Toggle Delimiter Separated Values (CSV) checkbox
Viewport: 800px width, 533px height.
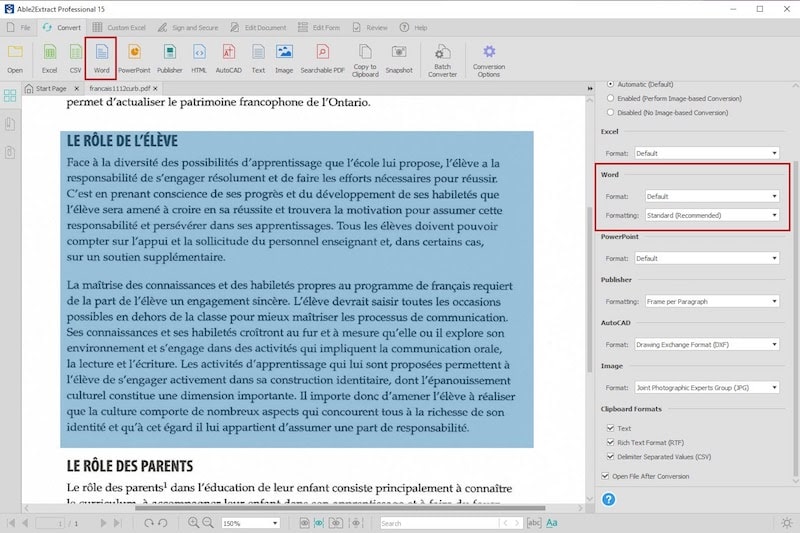(x=610, y=456)
